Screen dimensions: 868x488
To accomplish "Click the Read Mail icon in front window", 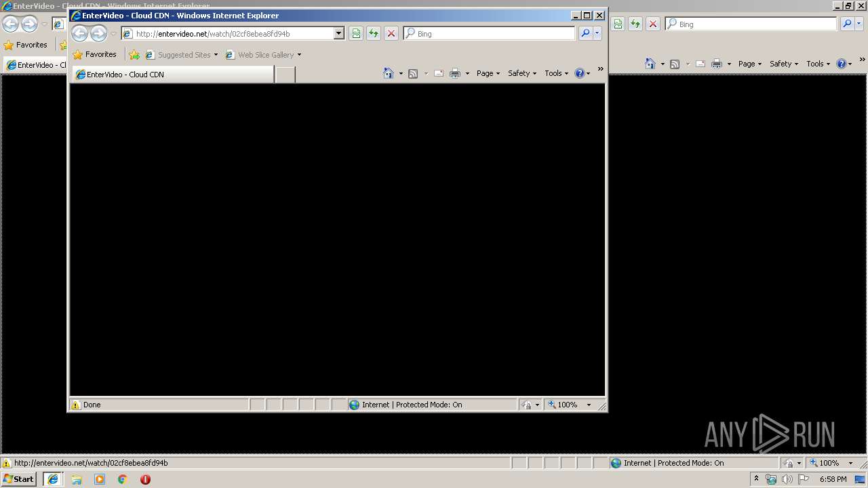I will pyautogui.click(x=439, y=73).
